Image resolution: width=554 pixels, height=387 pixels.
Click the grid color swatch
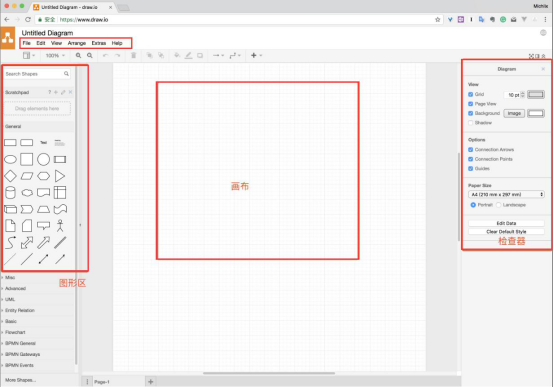click(536, 94)
